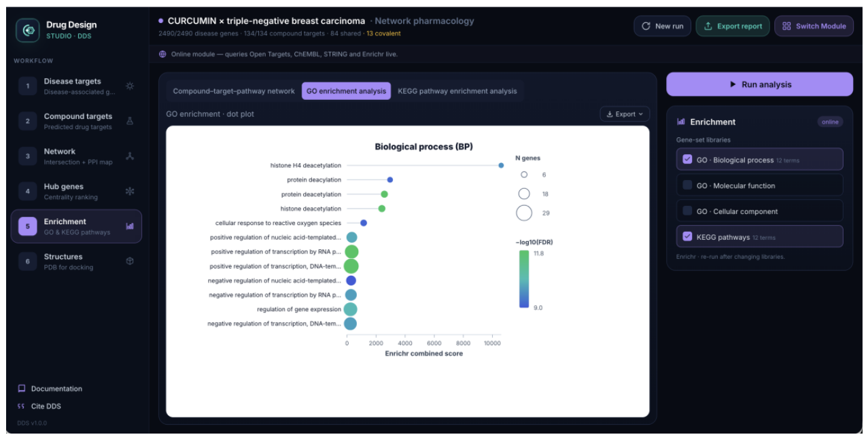Open KEGG pathway enrichment analysis tab

[x=457, y=91]
